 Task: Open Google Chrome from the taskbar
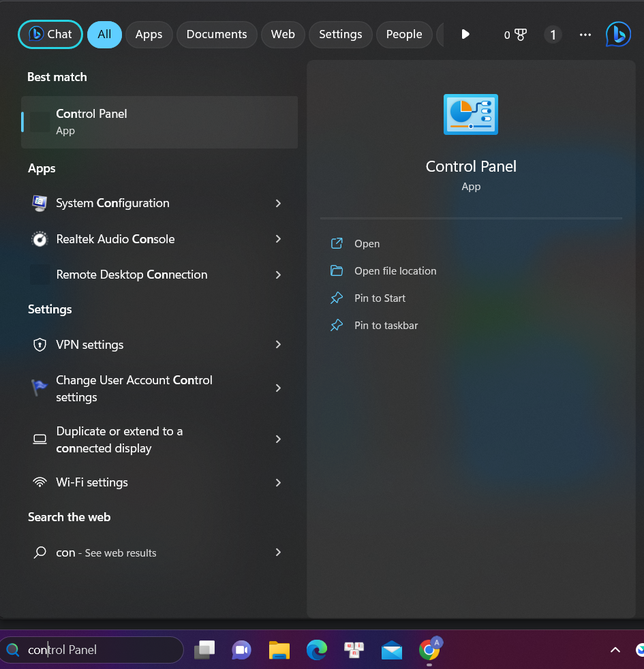pos(429,649)
